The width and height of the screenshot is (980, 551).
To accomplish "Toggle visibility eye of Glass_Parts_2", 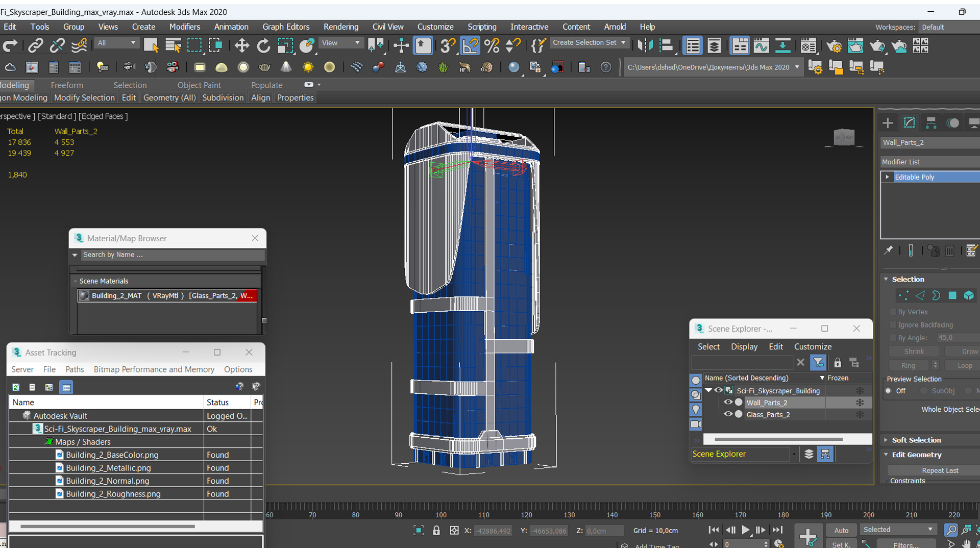I will pyautogui.click(x=728, y=414).
